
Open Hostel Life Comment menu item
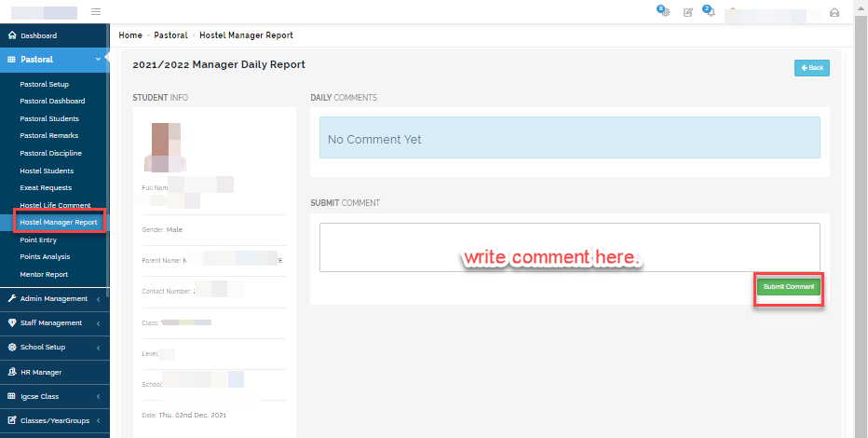click(55, 205)
